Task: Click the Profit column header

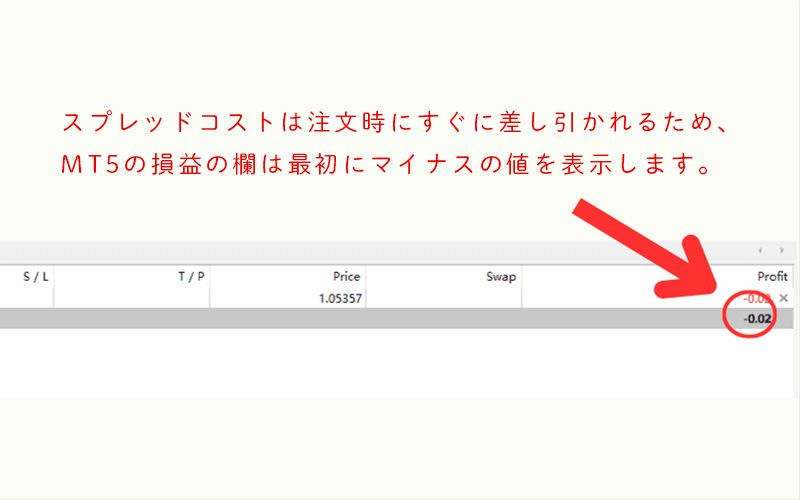Action: pyautogui.click(x=772, y=276)
